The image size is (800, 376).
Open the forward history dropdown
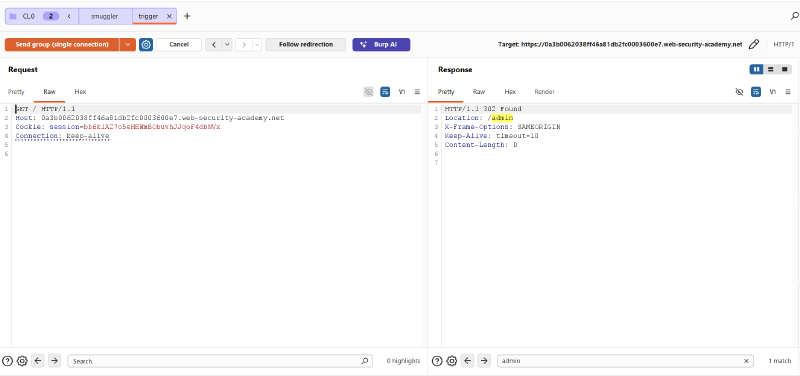[257, 45]
